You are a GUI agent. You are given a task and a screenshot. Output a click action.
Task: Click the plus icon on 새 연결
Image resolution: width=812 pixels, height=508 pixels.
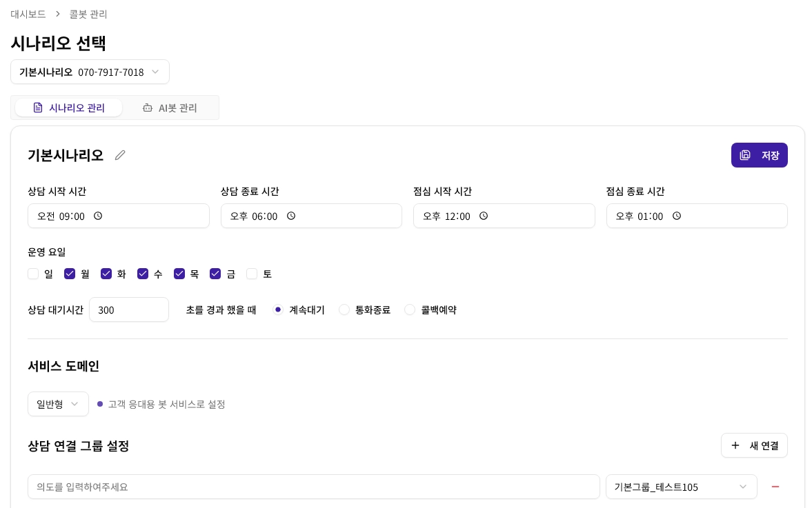point(735,445)
